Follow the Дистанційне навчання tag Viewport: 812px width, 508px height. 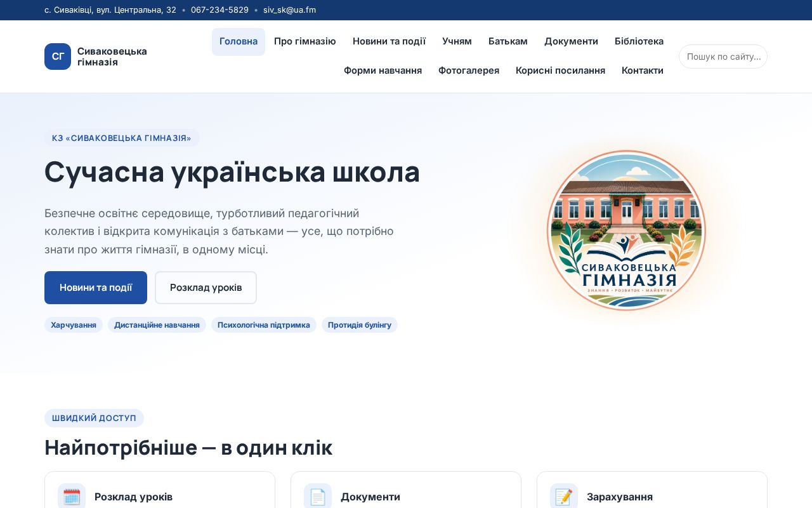pos(157,325)
